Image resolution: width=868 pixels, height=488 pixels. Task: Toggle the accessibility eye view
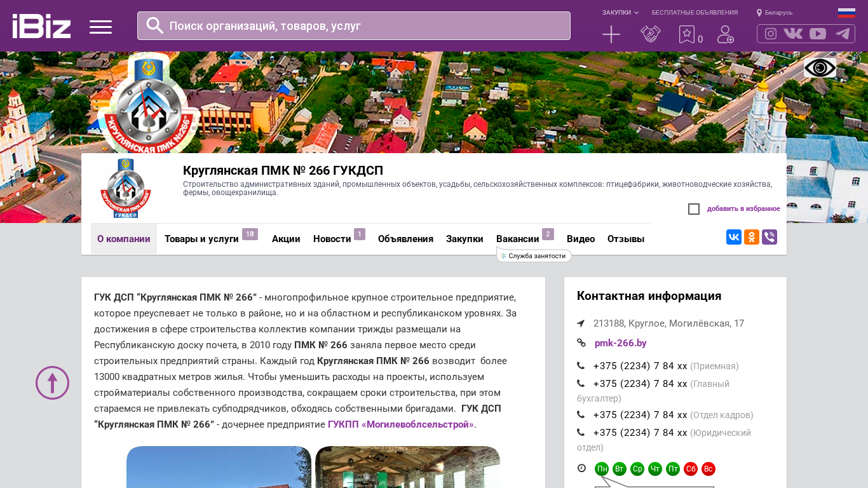(820, 68)
